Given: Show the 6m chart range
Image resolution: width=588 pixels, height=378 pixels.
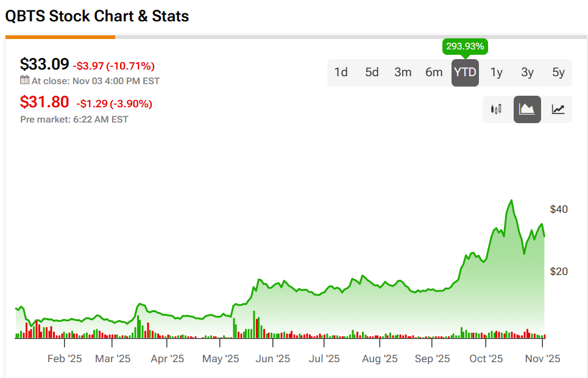Looking at the screenshot, I should 434,73.
